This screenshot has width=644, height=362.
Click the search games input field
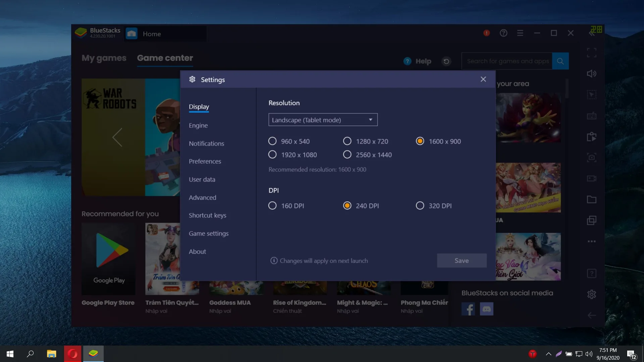point(507,61)
